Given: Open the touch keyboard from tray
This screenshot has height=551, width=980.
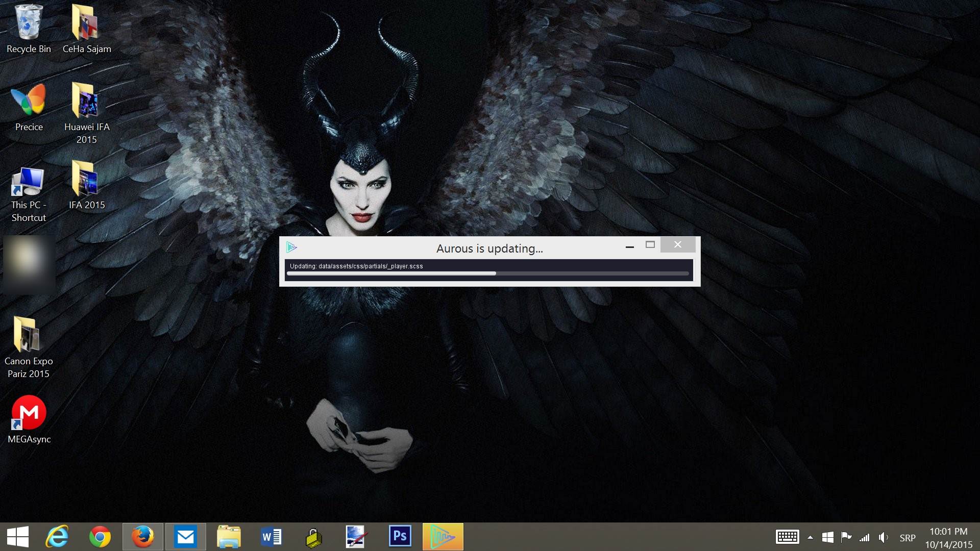Looking at the screenshot, I should pyautogui.click(x=787, y=537).
